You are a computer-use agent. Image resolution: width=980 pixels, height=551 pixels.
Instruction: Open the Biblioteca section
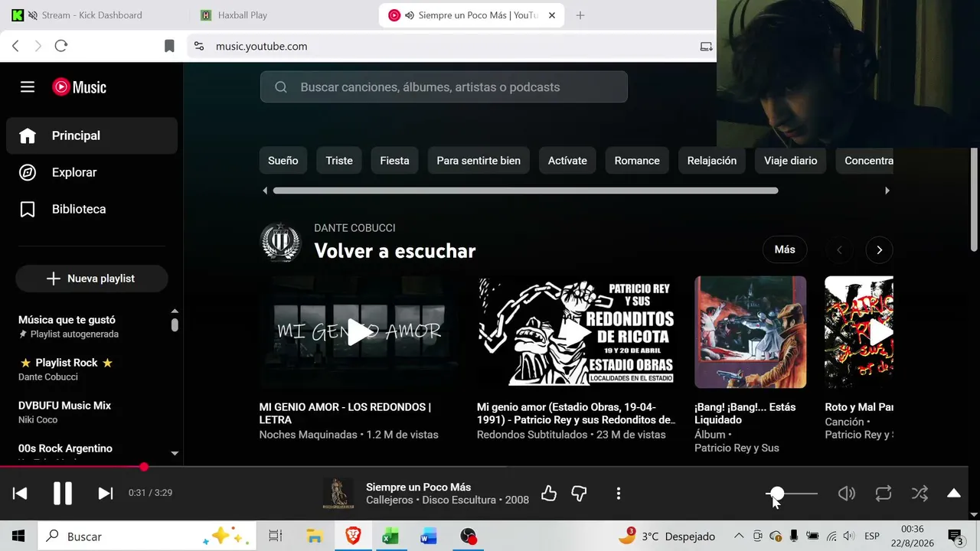[x=92, y=209]
